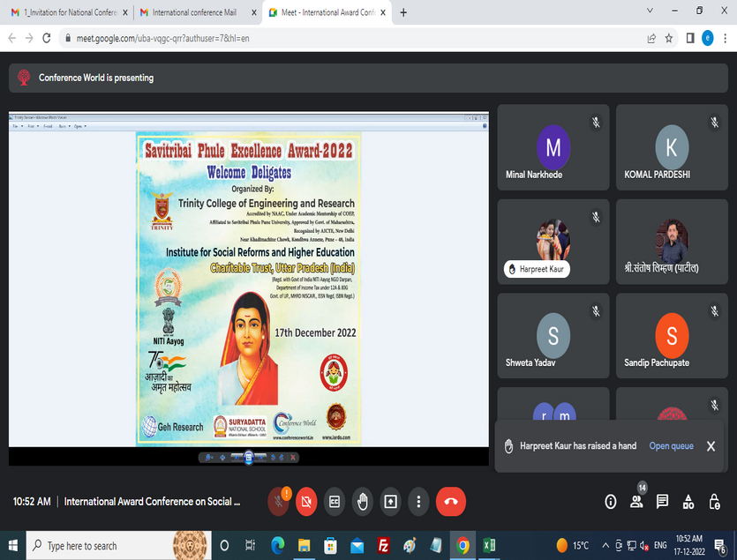
Task: Select Shweta Yadav's participant tile
Action: (x=553, y=335)
